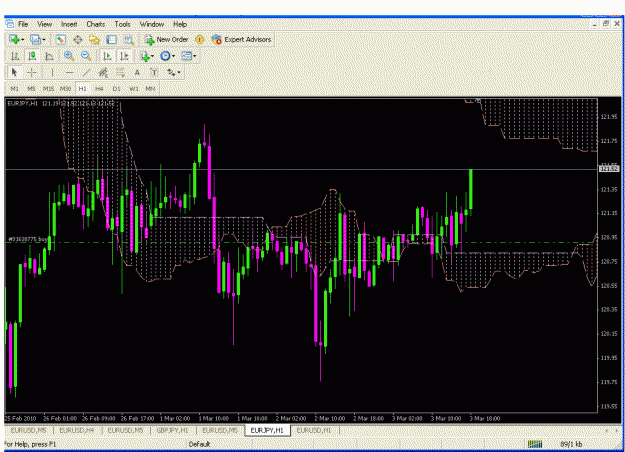
Task: Open the File menu
Action: point(23,24)
